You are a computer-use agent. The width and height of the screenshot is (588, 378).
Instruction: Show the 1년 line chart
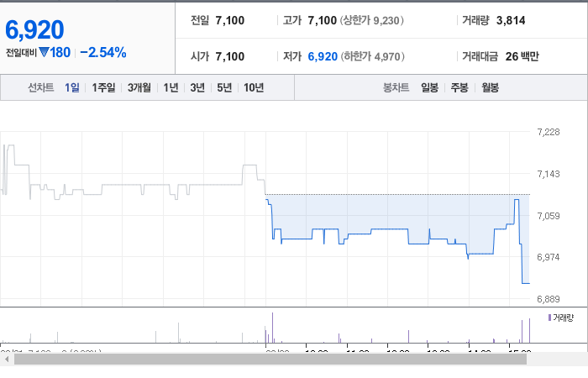pos(171,87)
